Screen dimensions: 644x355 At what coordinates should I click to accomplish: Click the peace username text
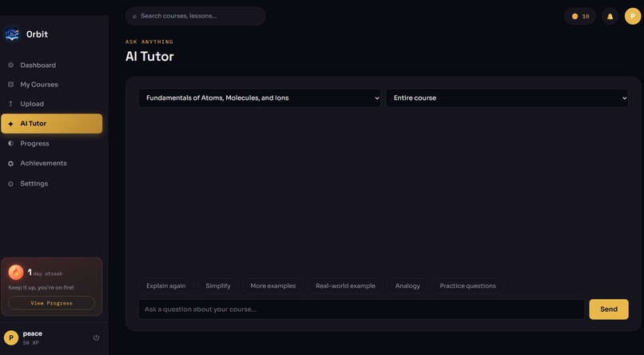(33, 333)
